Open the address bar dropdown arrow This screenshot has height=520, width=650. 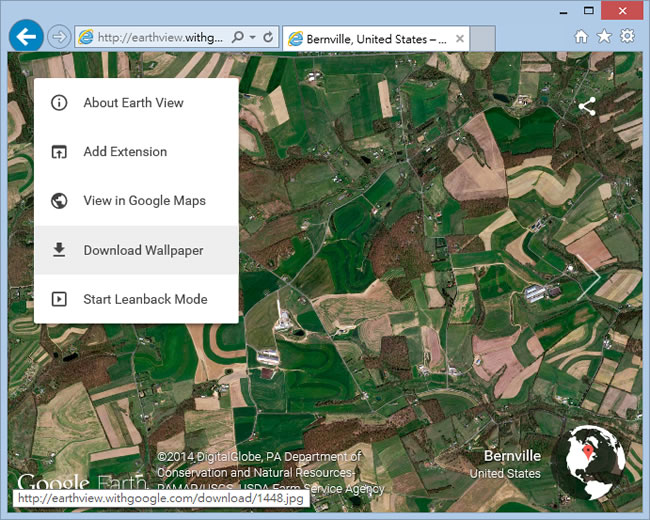coord(252,37)
